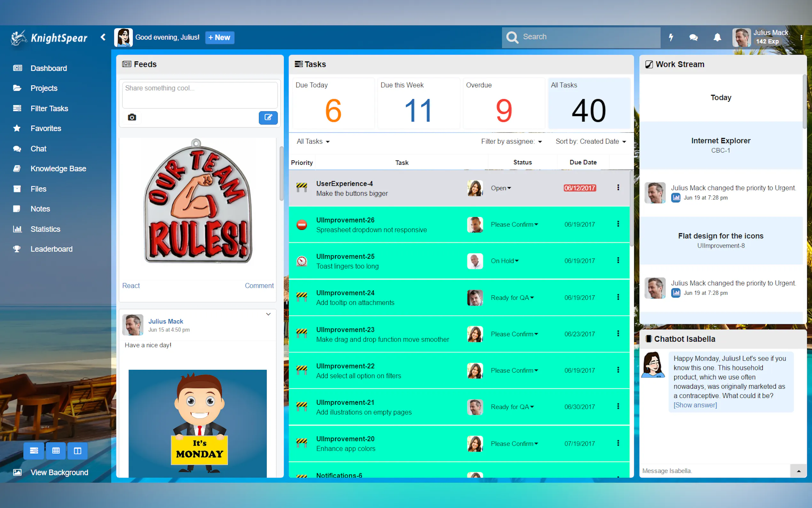Switch to column layout view button
Image resolution: width=812 pixels, height=508 pixels.
click(x=78, y=450)
